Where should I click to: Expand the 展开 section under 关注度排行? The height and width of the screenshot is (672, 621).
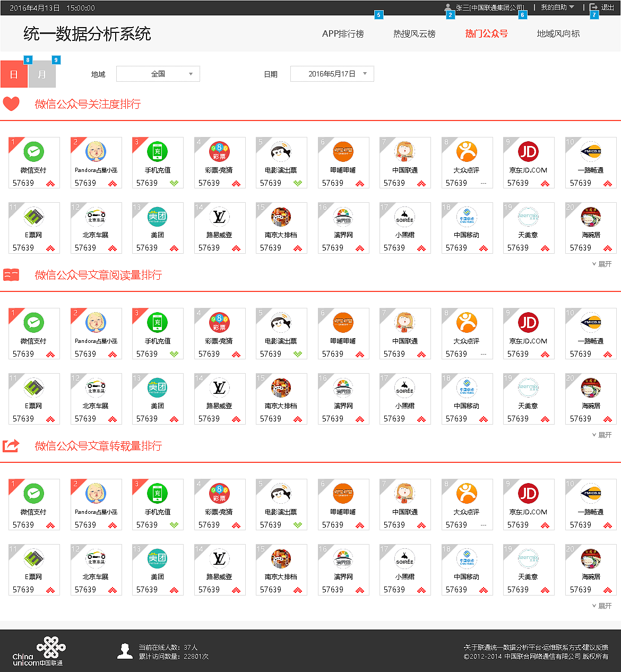(x=602, y=264)
